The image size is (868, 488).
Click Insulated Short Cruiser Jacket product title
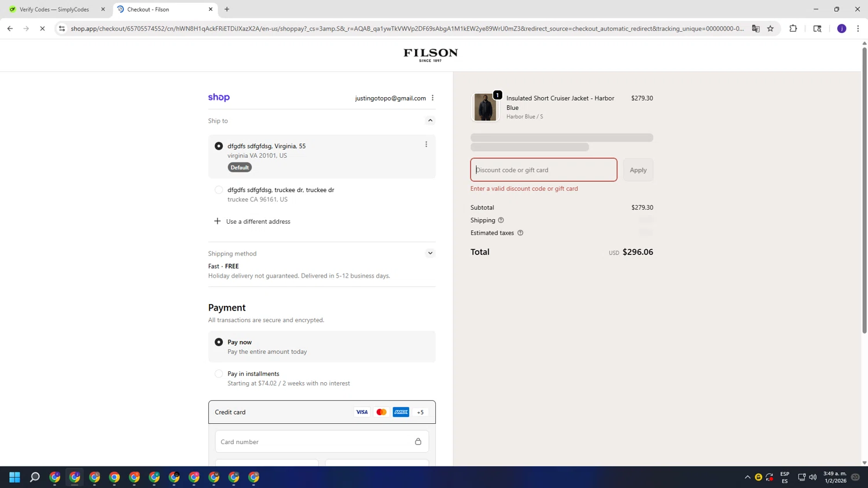pyautogui.click(x=560, y=103)
